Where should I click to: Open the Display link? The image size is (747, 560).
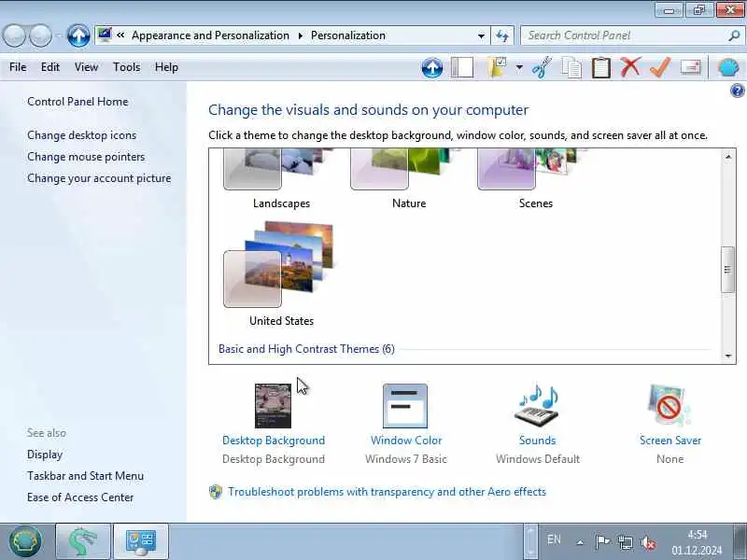(x=45, y=455)
